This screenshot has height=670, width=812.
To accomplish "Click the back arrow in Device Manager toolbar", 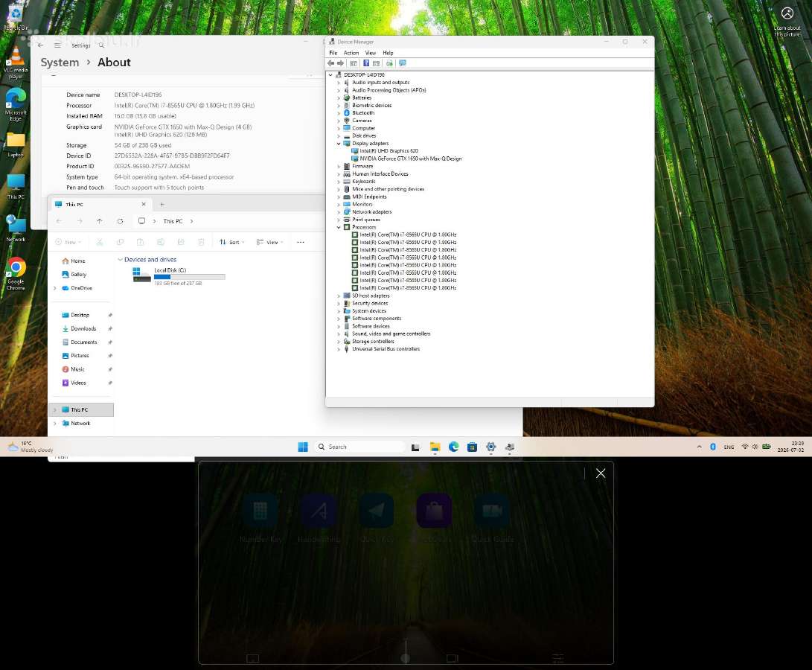I will [331, 63].
